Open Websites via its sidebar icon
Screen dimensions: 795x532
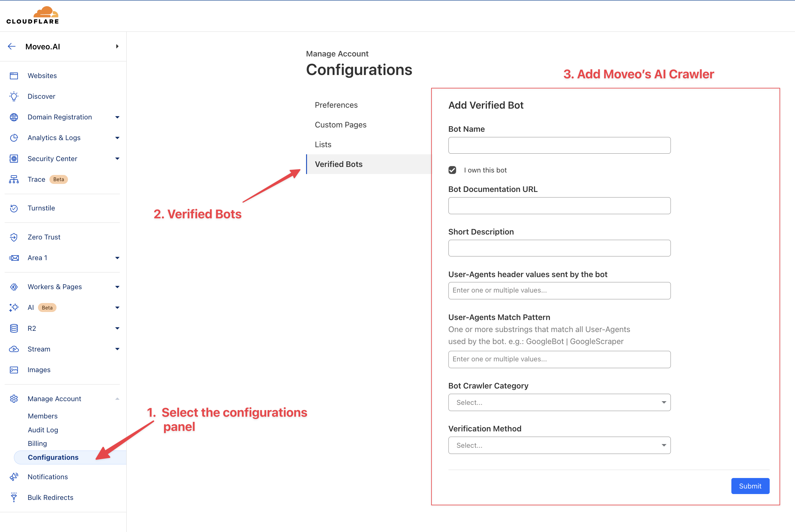click(x=14, y=76)
